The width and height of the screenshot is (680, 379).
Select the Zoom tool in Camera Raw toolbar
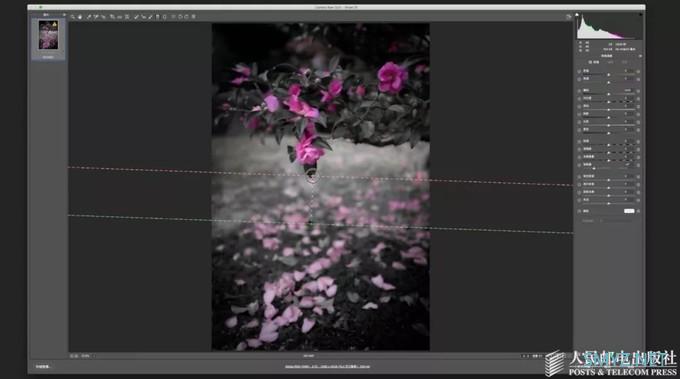[x=72, y=16]
